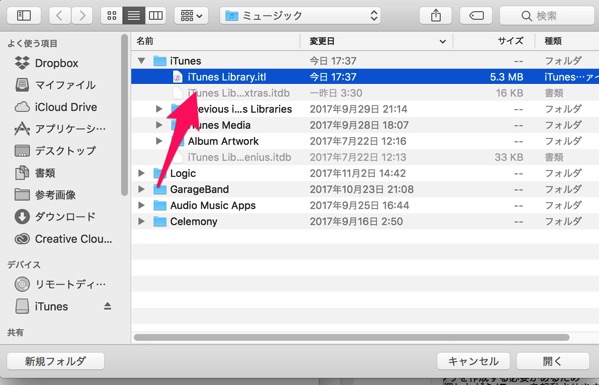Click the horizontal scrollbar of file list
The image size is (599, 385).
(x=351, y=337)
